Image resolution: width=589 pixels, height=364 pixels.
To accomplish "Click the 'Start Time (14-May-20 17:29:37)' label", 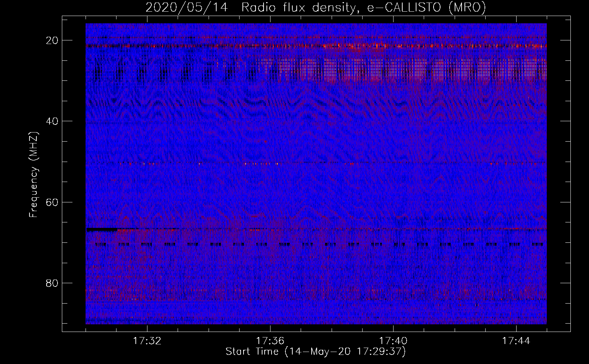I will tap(316, 352).
